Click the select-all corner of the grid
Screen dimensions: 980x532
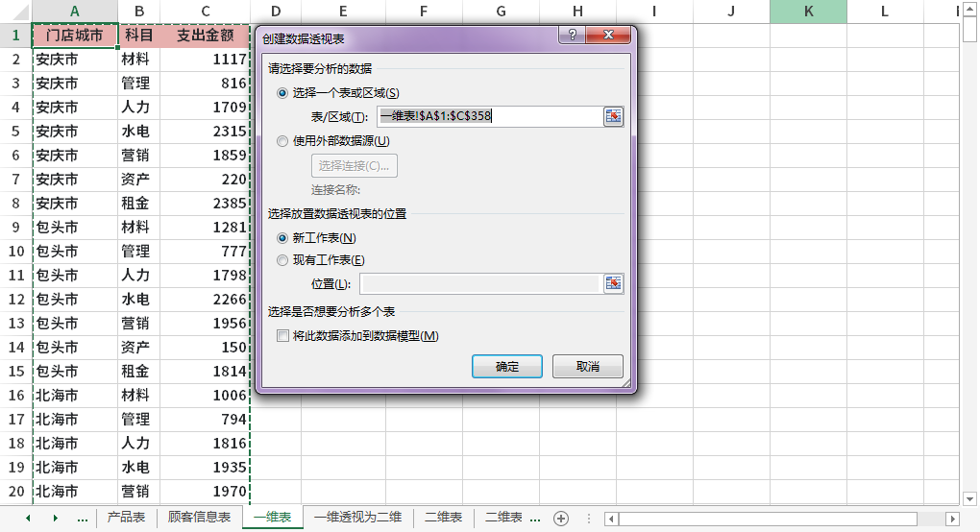(15, 12)
